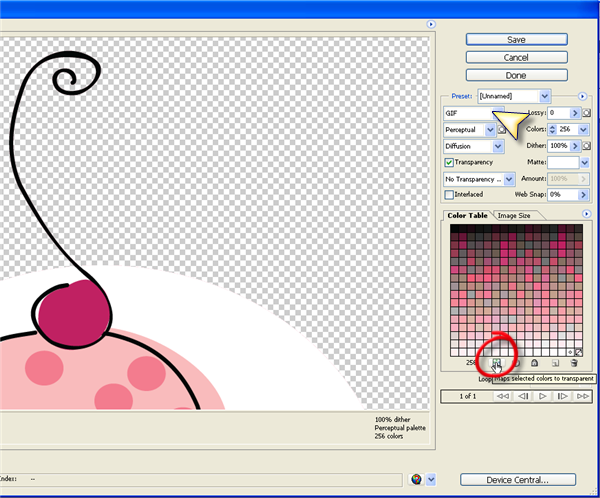
Task: Uncheck the Transparency checkbox
Action: [449, 162]
